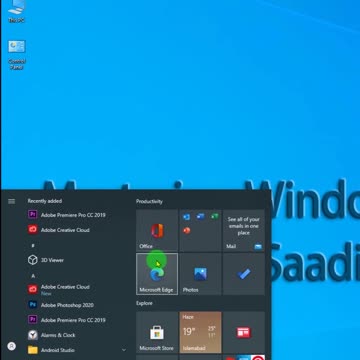This screenshot has height=360, width=360.
Task: Open the Control Panel desktop icon
Action: coord(17,55)
